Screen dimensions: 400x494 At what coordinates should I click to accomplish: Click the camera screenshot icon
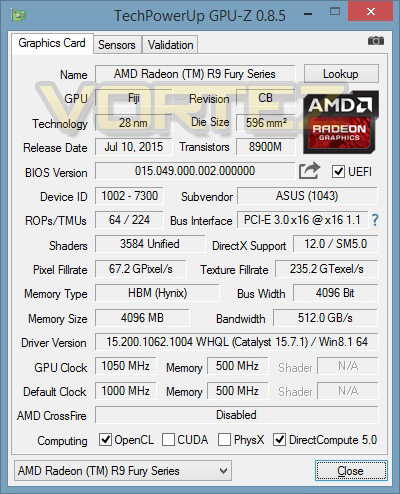click(376, 41)
